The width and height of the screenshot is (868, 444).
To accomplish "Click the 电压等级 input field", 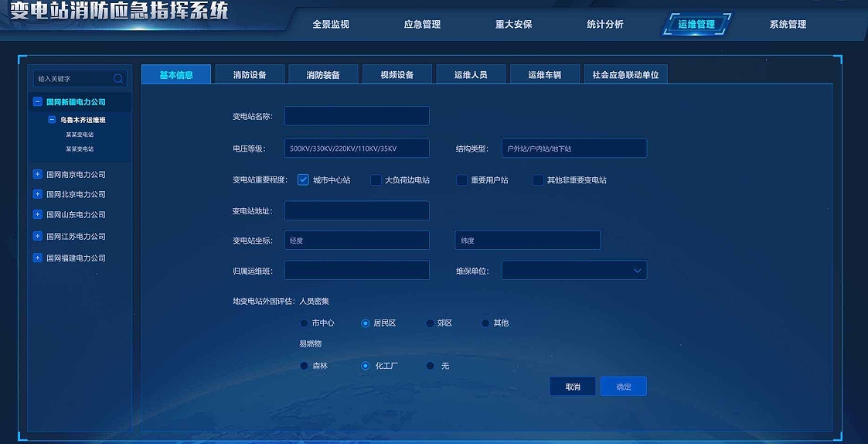I will tap(357, 148).
